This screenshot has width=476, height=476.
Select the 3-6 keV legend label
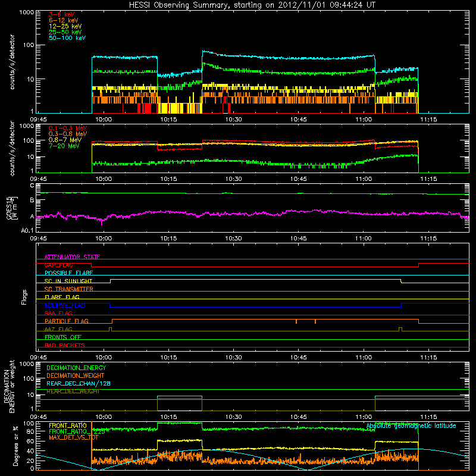pos(62,14)
